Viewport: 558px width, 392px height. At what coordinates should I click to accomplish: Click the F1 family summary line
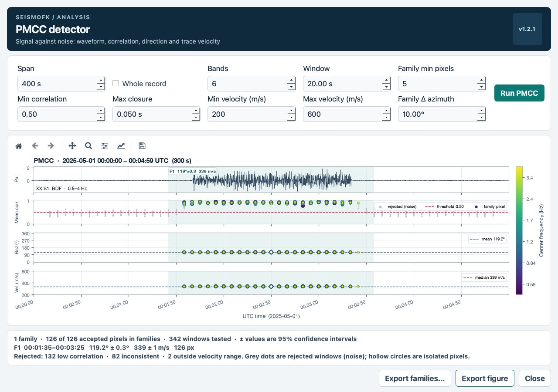[104, 348]
